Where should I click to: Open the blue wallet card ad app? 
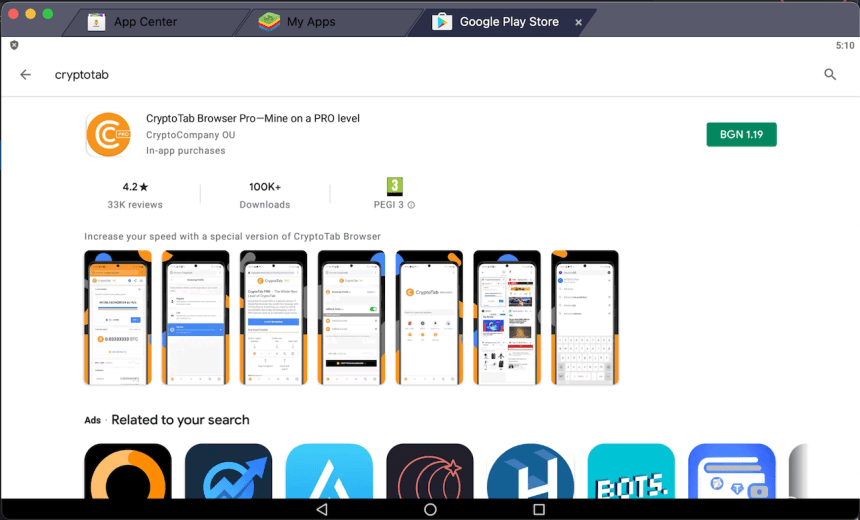point(732,471)
